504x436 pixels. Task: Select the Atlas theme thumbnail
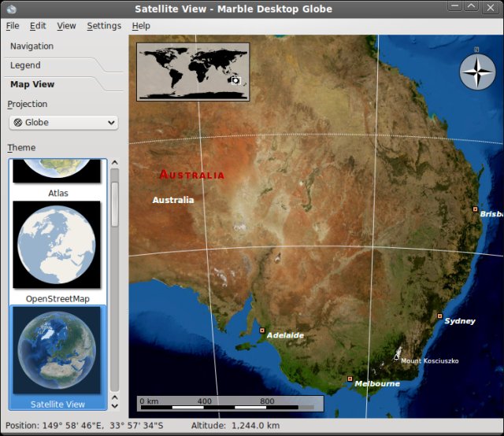point(57,171)
